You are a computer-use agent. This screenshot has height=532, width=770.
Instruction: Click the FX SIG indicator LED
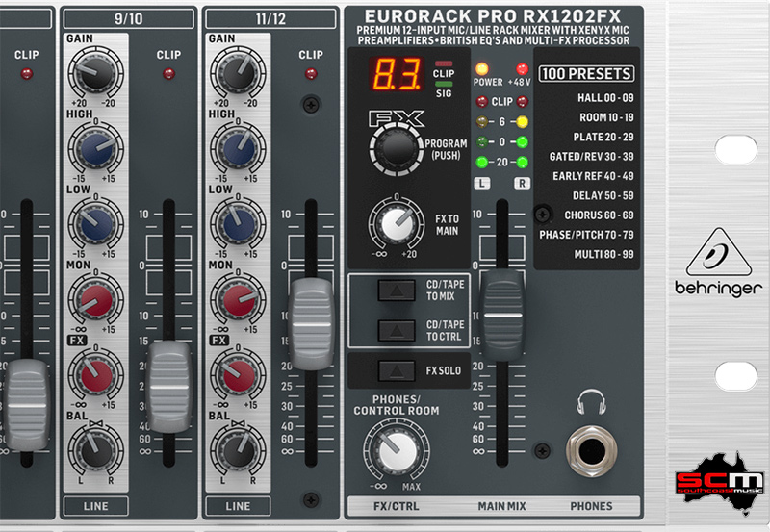(444, 84)
